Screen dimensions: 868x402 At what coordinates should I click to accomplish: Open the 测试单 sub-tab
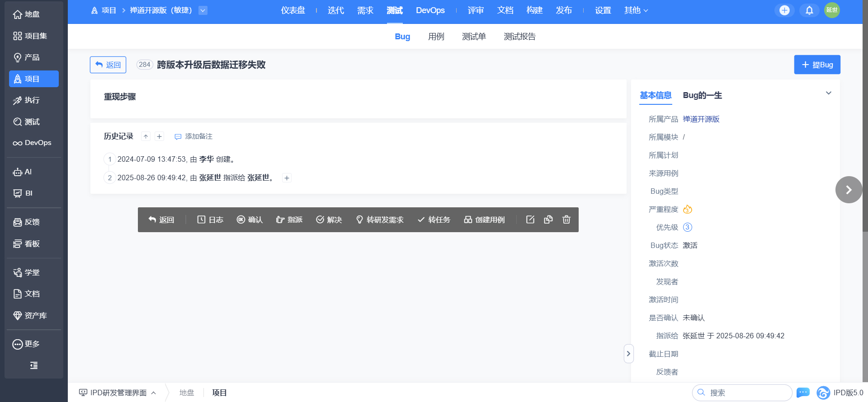pos(474,37)
